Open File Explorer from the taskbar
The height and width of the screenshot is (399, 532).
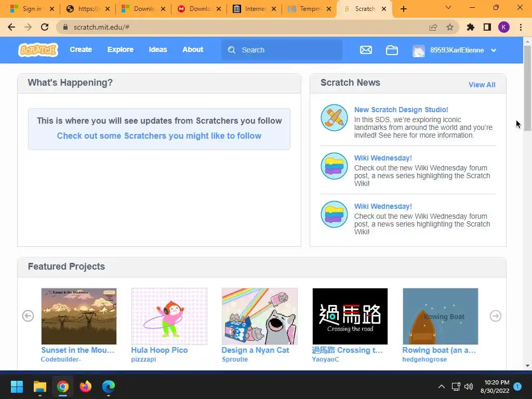point(39,387)
